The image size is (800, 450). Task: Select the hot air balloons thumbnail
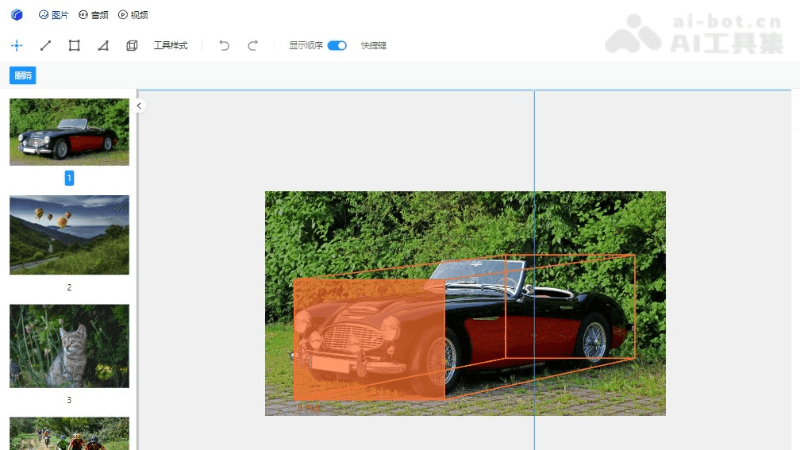[x=69, y=234]
